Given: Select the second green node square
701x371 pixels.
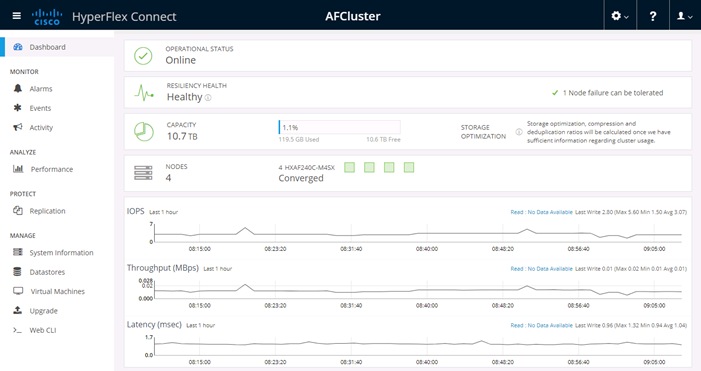Looking at the screenshot, I should tap(369, 168).
